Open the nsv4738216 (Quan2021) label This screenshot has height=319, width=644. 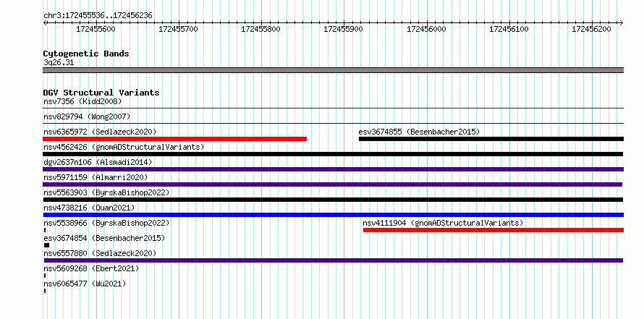tap(89, 208)
